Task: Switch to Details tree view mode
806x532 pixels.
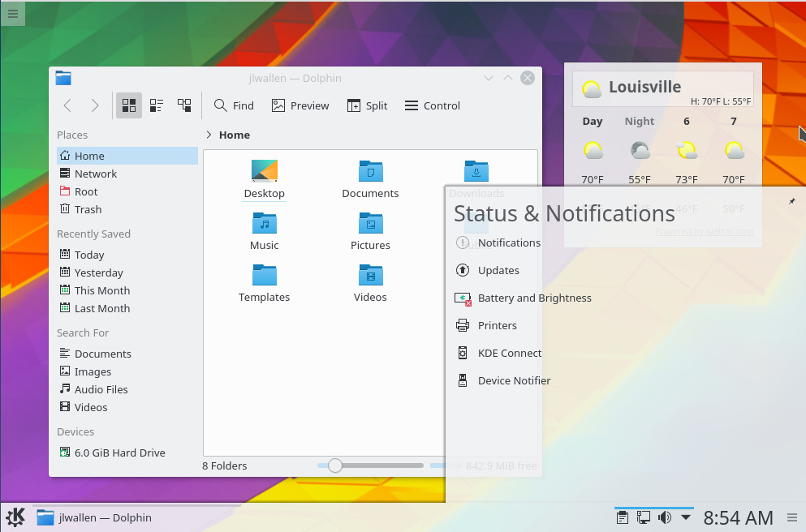Action: [184, 105]
